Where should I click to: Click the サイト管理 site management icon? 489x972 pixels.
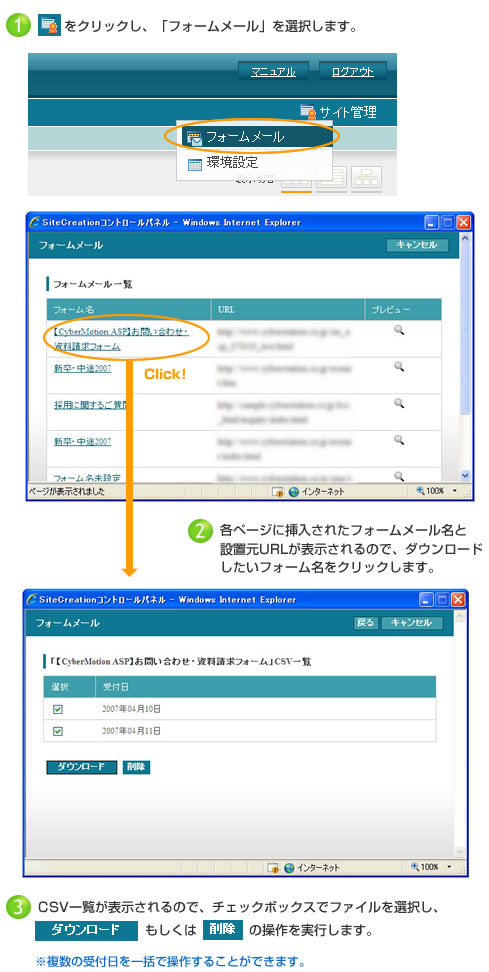point(308,112)
